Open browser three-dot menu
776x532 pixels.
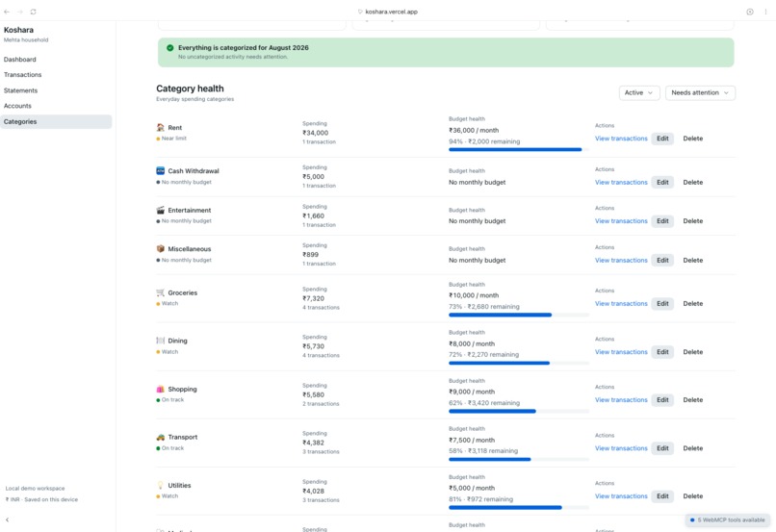[765, 12]
